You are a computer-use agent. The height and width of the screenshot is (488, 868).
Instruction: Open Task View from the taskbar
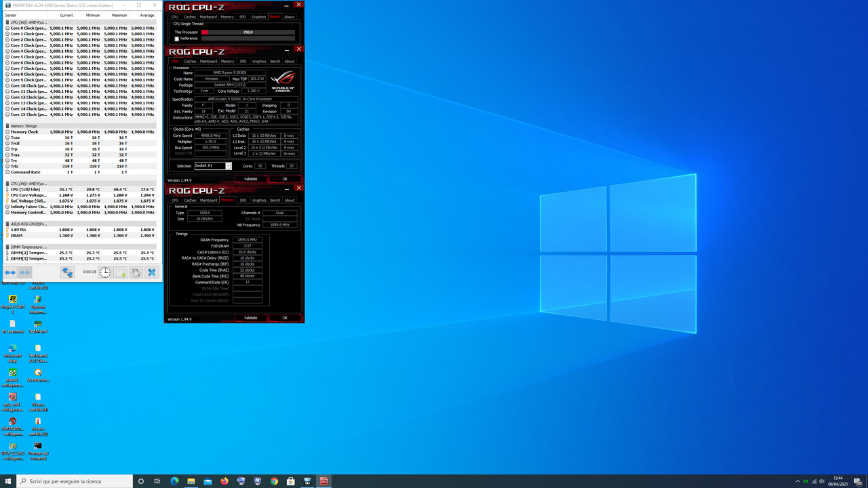tap(157, 481)
